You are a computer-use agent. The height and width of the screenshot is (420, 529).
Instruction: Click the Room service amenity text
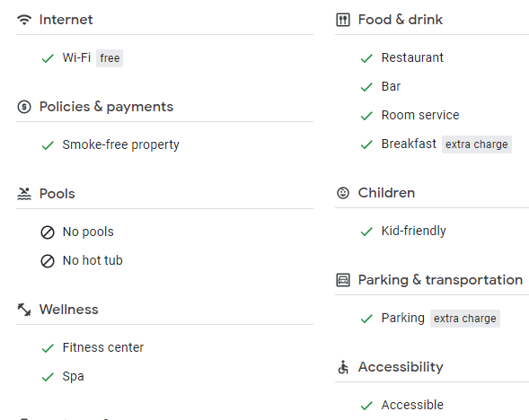420,115
